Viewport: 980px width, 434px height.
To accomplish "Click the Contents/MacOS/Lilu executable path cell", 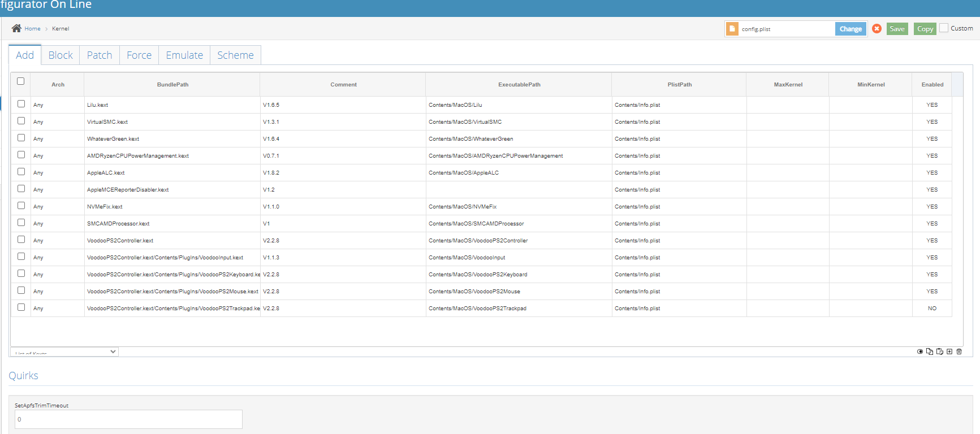I will pos(519,105).
